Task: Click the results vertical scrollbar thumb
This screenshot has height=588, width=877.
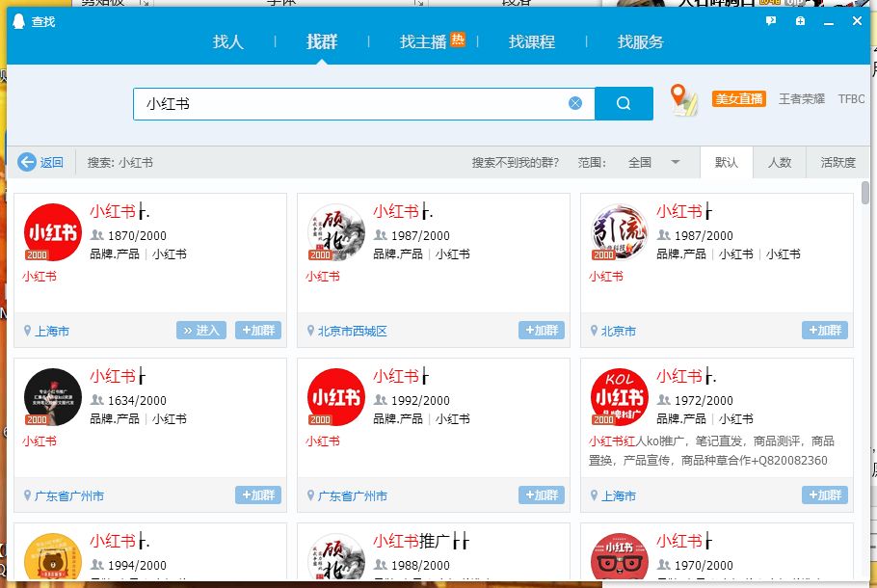Action: pos(865,193)
